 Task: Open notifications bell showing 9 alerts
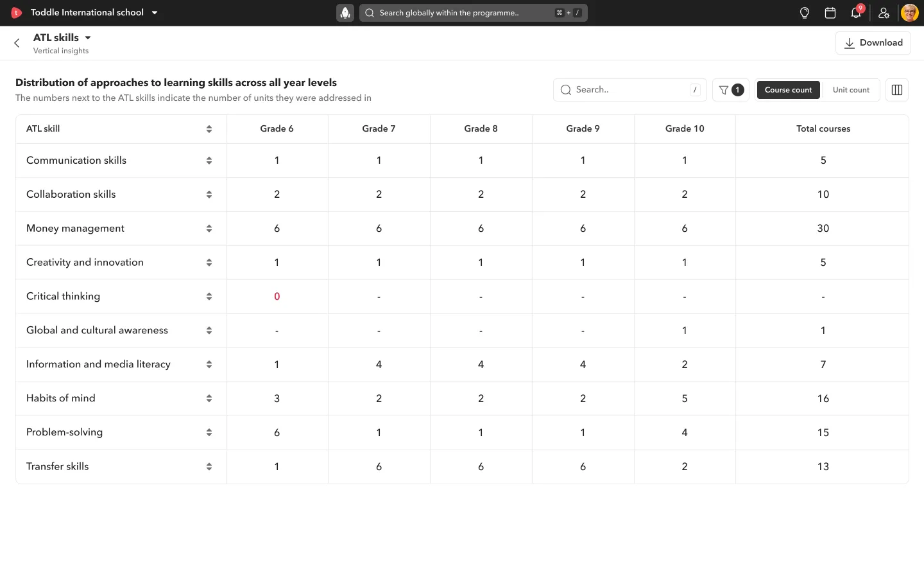click(x=856, y=13)
